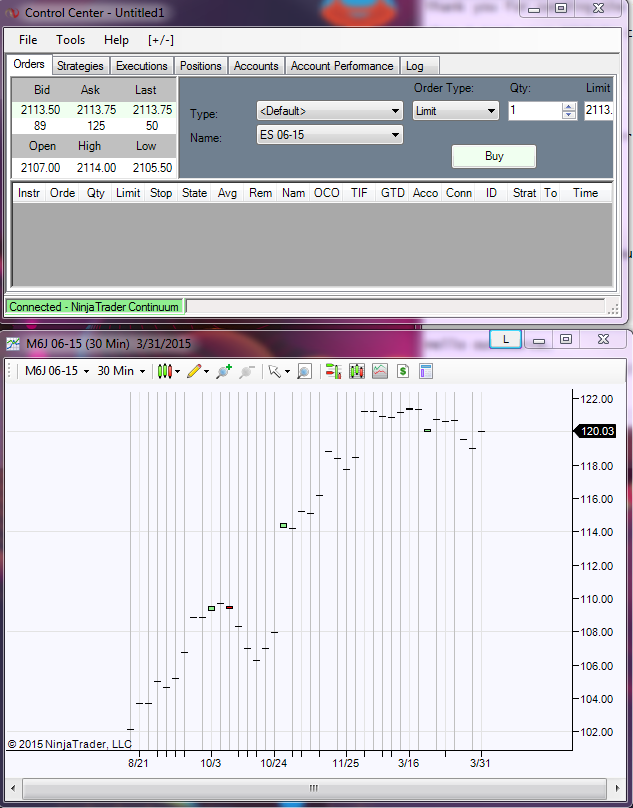Image resolution: width=633 pixels, height=808 pixels.
Task: Click the TIF column header
Action: tap(359, 193)
